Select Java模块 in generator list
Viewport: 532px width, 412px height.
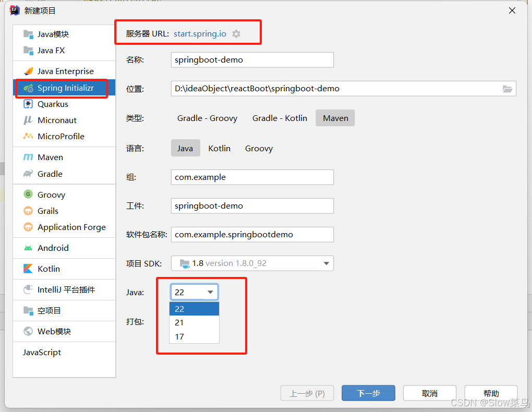64,34
